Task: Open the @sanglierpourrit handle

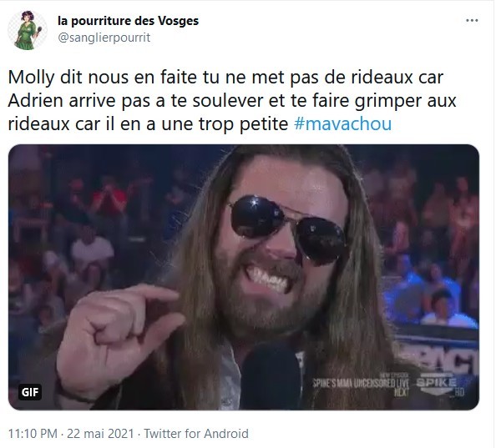Action: coord(104,38)
